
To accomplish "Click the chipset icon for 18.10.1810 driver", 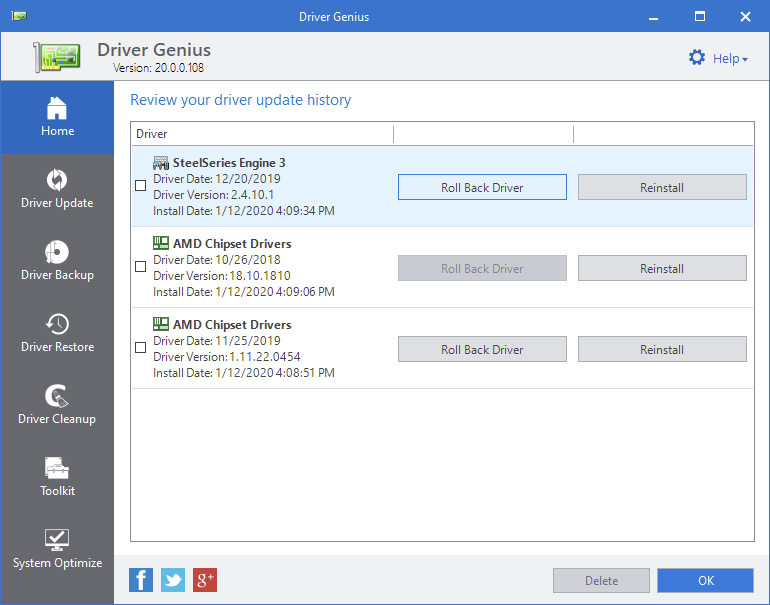I will pyautogui.click(x=161, y=243).
